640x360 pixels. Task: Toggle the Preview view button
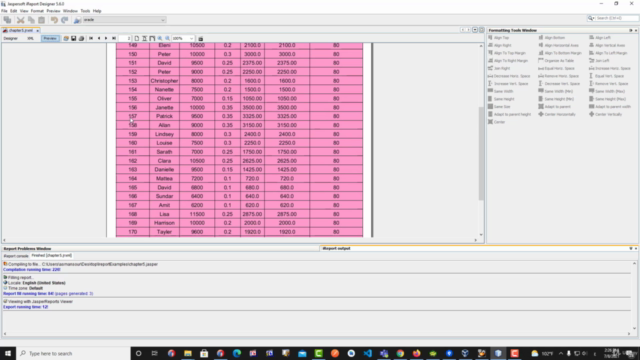tap(50, 38)
